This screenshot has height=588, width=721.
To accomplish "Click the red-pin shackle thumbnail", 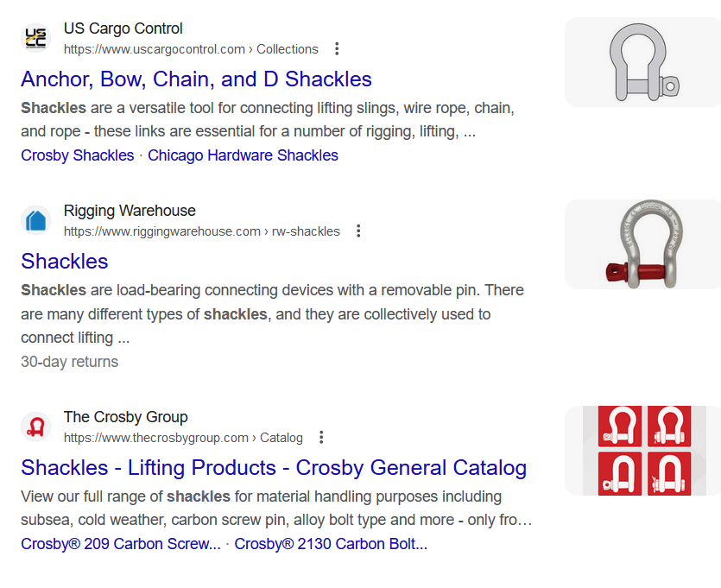I will (642, 244).
